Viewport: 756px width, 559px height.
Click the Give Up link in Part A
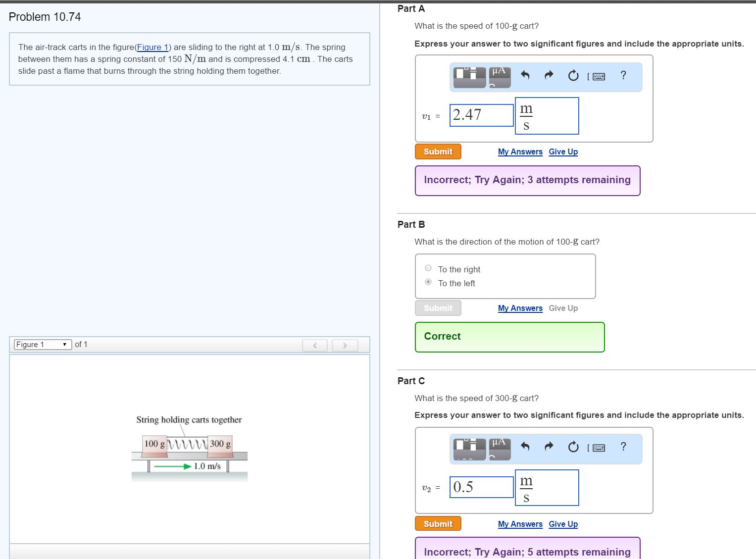pyautogui.click(x=563, y=152)
